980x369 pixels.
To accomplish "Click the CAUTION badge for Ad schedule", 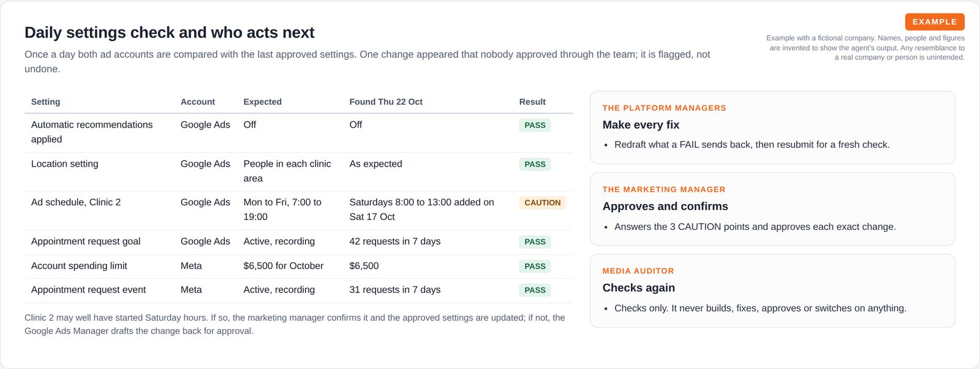I will [x=542, y=203].
